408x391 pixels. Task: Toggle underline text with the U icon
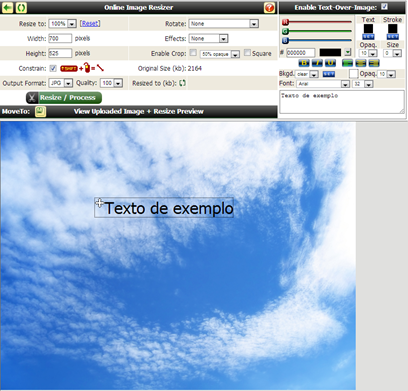[330, 63]
